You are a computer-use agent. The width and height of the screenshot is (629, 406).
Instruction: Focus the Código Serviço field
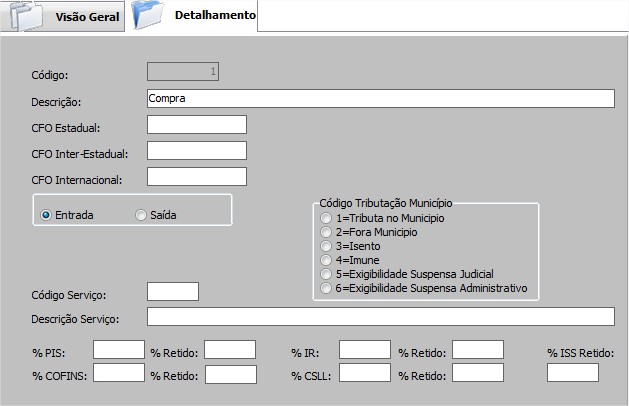click(x=172, y=291)
